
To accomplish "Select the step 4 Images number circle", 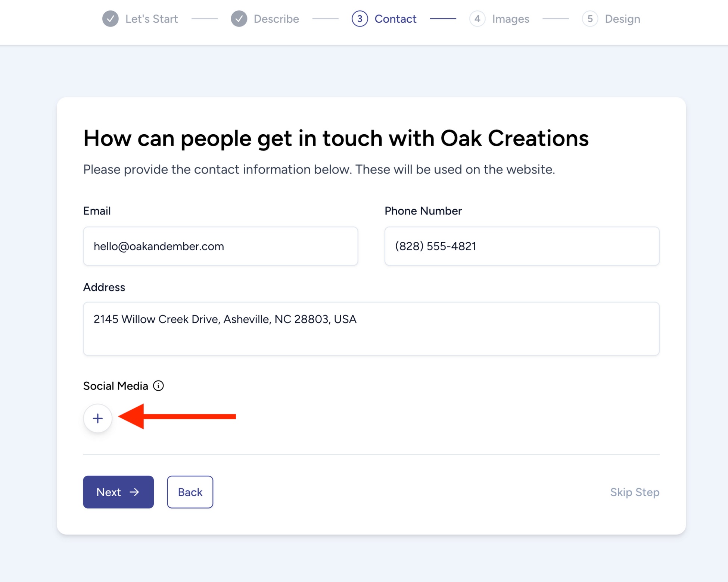I will pos(477,19).
